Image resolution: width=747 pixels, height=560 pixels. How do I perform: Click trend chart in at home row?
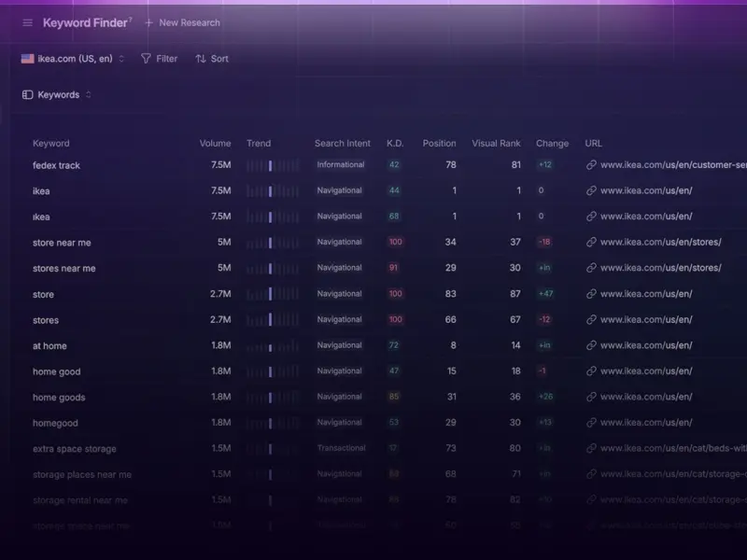point(273,345)
